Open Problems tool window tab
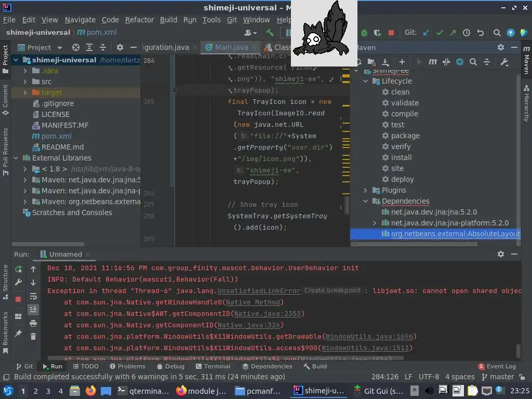 pyautogui.click(x=128, y=366)
